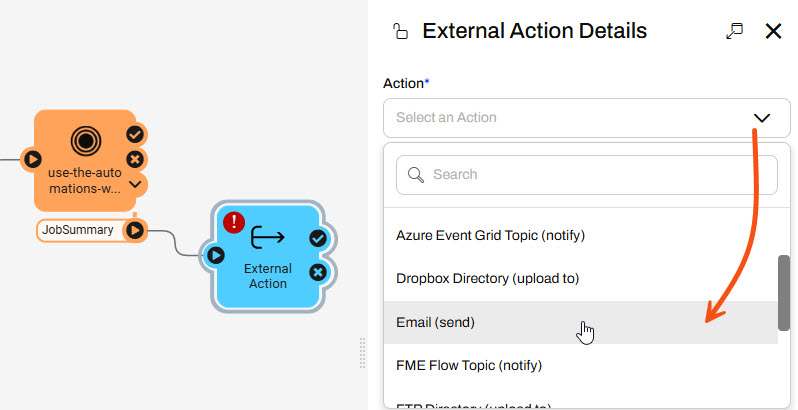
Task: Expand the orange node's chevron ports
Action: pos(135,184)
